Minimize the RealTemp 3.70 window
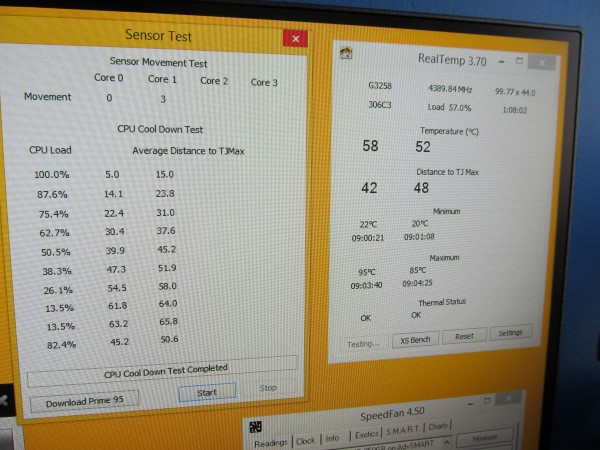Viewport: 600px width, 450px height. pos(502,62)
